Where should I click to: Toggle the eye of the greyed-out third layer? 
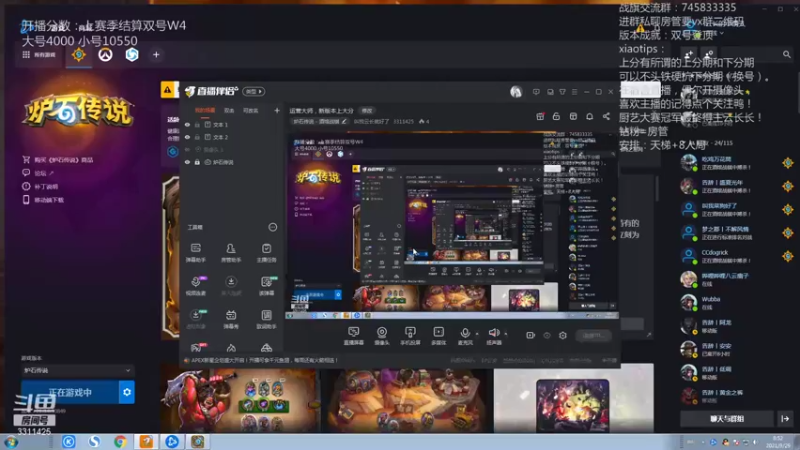pyautogui.click(x=187, y=149)
